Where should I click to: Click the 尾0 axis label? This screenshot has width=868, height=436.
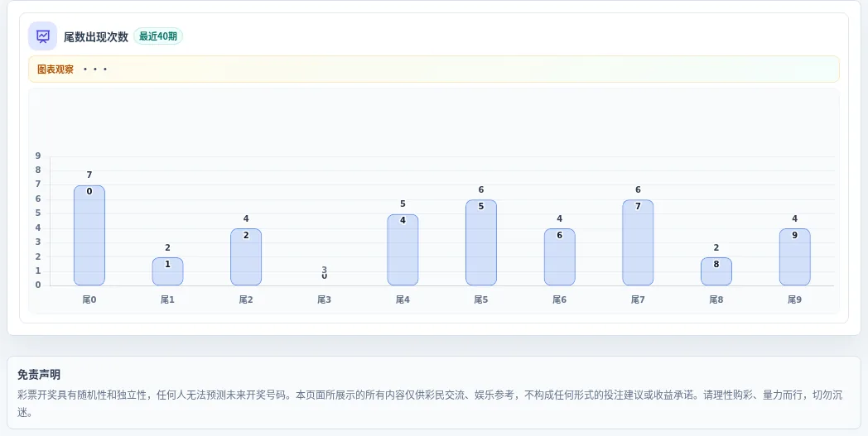pos(89,299)
